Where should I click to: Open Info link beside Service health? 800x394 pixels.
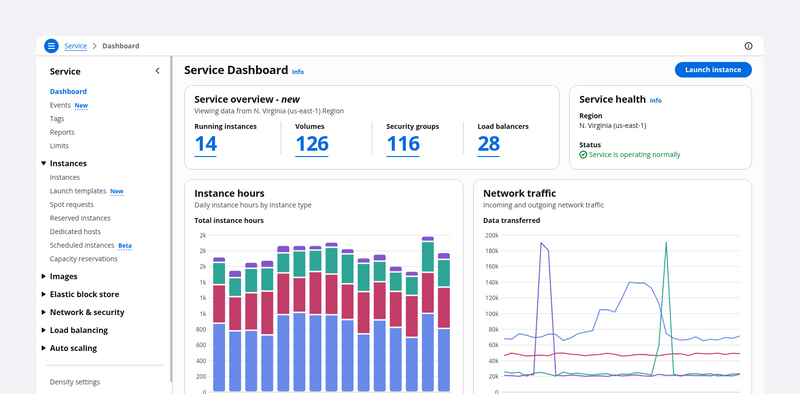pyautogui.click(x=656, y=101)
